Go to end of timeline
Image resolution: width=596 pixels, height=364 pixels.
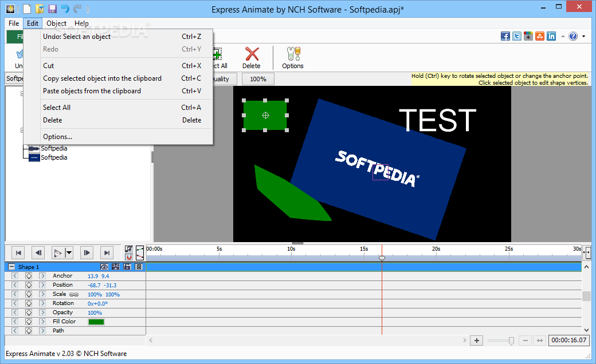coord(107,253)
